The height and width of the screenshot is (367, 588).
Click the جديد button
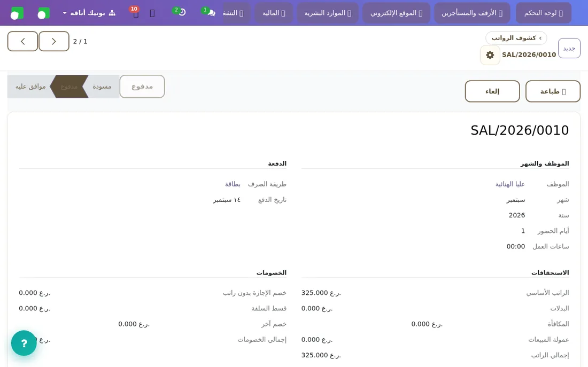pyautogui.click(x=569, y=49)
